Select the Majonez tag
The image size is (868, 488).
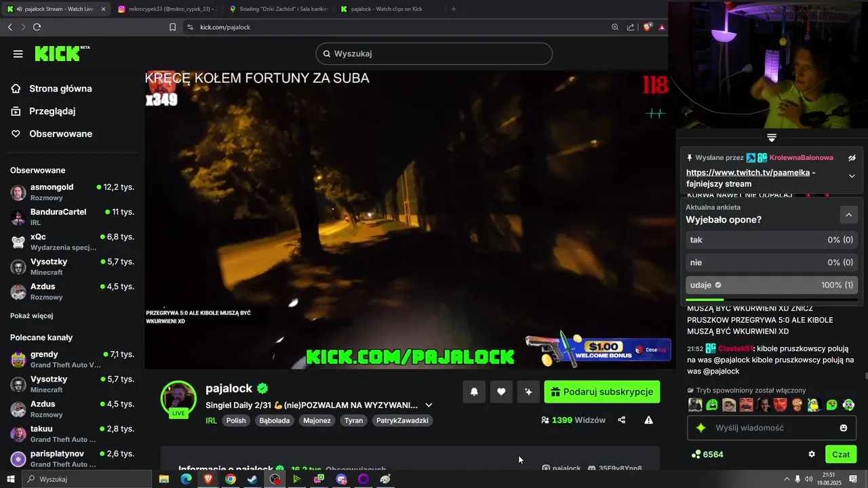(x=317, y=420)
